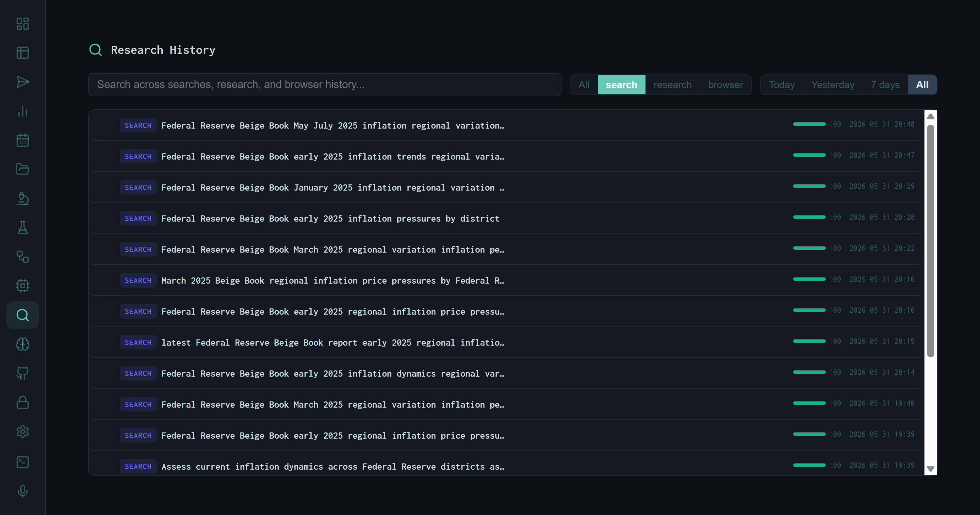Open the microscope icon in sidebar

pos(23,198)
